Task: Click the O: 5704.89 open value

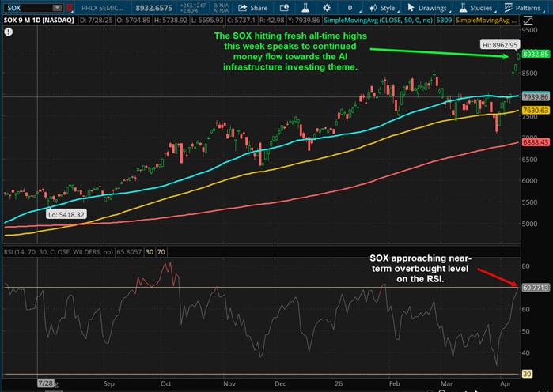Action: 133,20
